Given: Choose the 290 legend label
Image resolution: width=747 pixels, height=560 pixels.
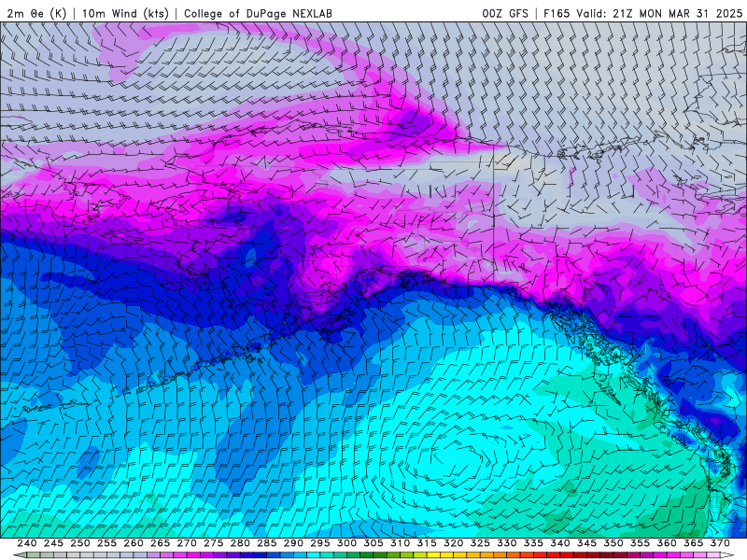Looking at the screenshot, I should tap(293, 543).
